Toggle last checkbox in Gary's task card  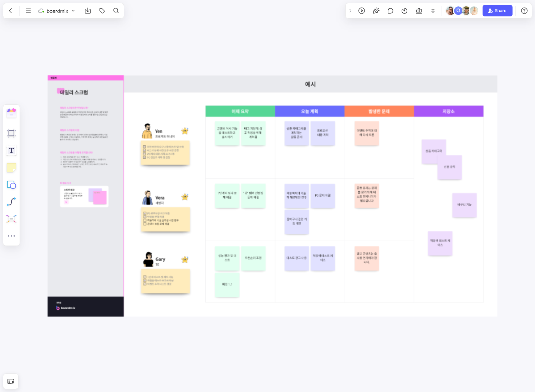click(x=145, y=284)
